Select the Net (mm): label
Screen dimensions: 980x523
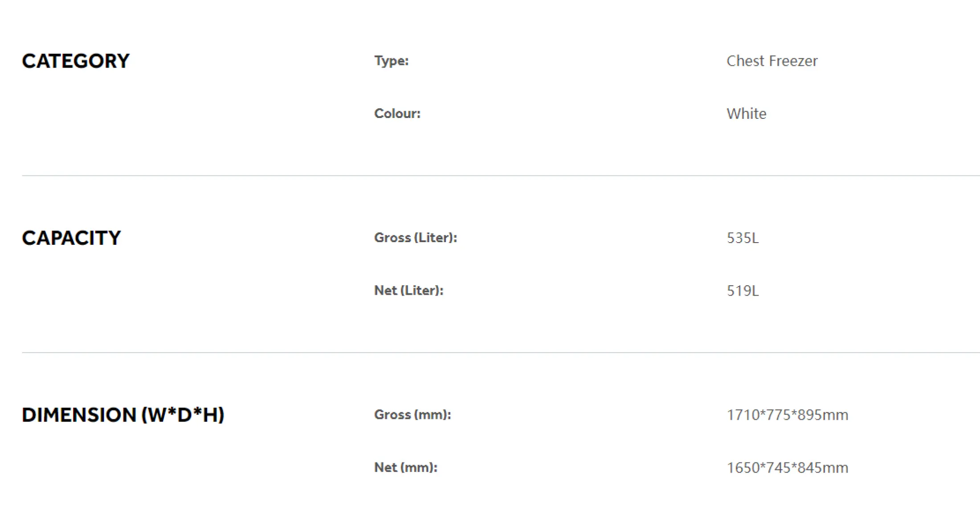click(405, 467)
